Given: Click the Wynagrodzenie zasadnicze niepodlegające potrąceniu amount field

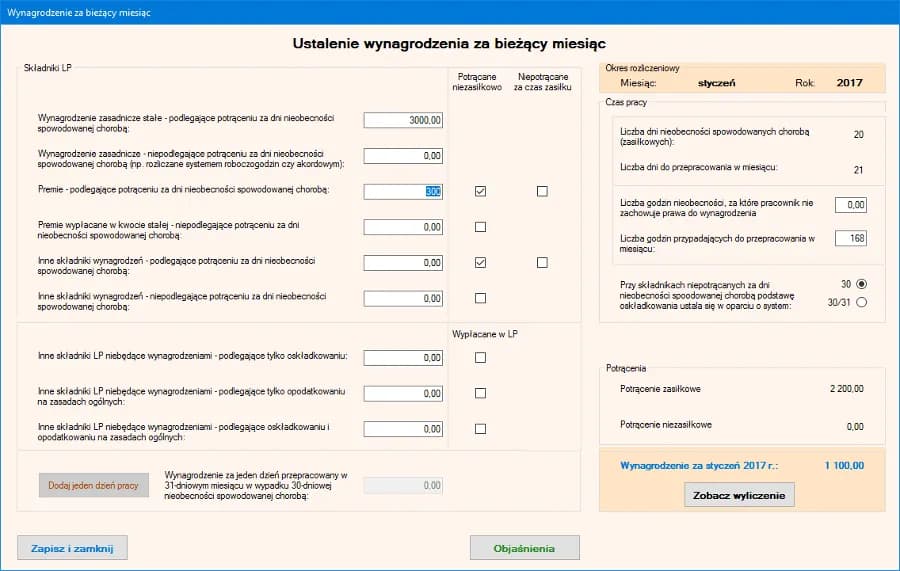Looking at the screenshot, I should pos(403,156).
